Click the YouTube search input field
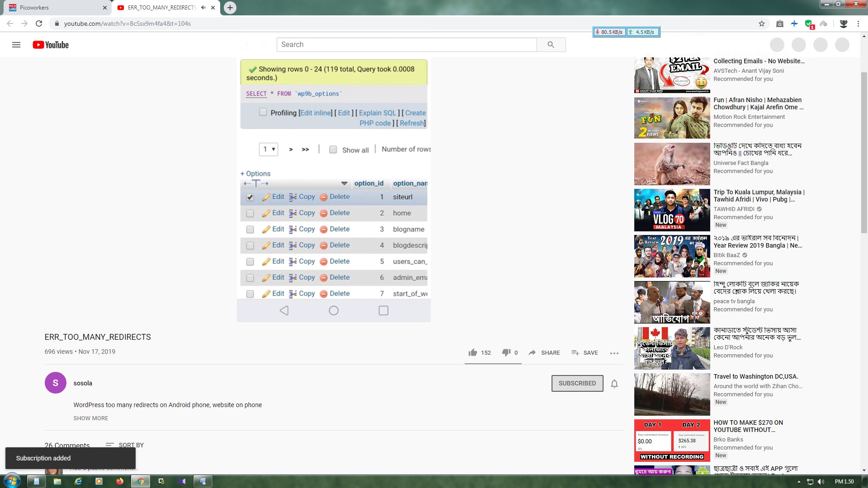This screenshot has height=488, width=868. 406,45
